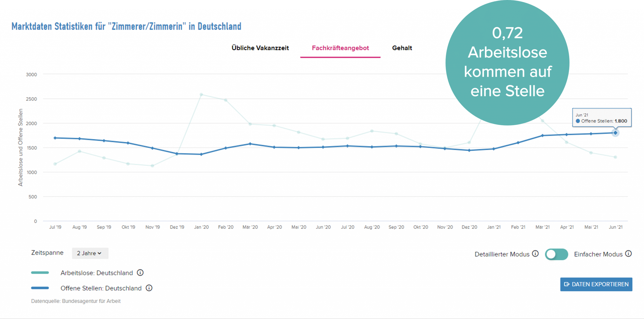The image size is (644, 319).
Task: Click the Aug '20 Arbeitslose data point
Action: tap(372, 131)
